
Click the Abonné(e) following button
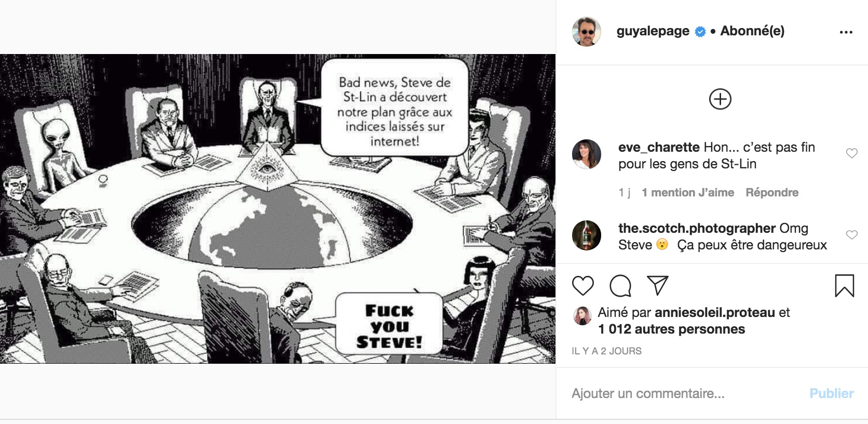pos(752,31)
